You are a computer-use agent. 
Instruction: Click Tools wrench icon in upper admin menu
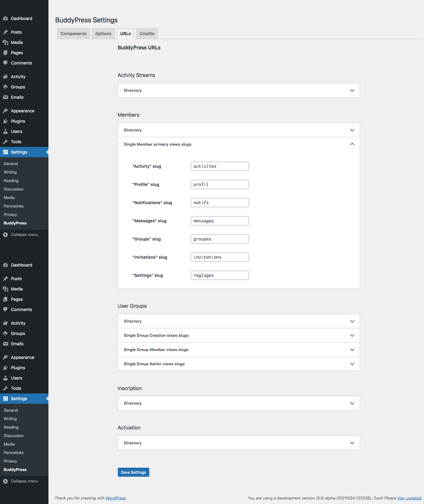(x=5, y=142)
